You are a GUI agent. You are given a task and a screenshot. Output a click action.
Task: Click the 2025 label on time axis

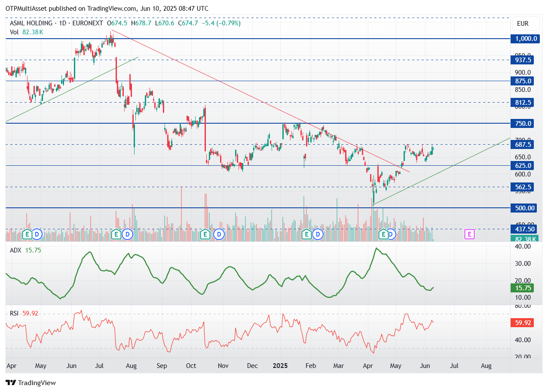click(280, 366)
